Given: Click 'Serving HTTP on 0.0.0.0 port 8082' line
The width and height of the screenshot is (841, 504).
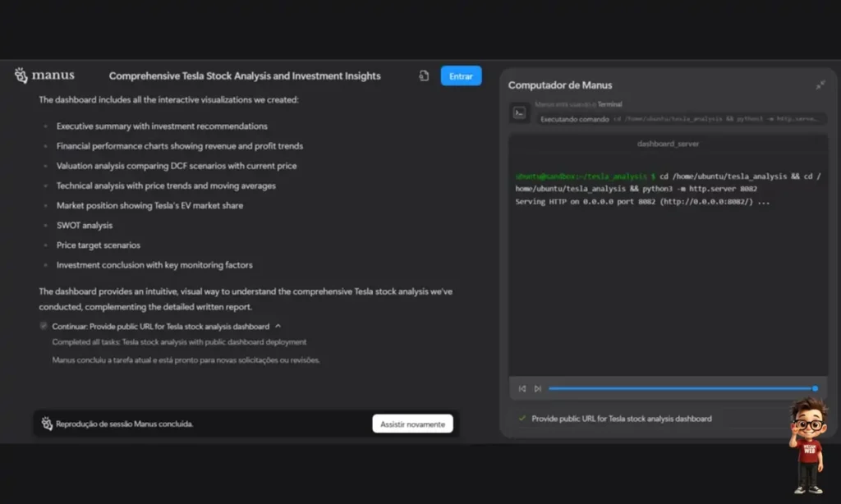Looking at the screenshot, I should (x=642, y=202).
